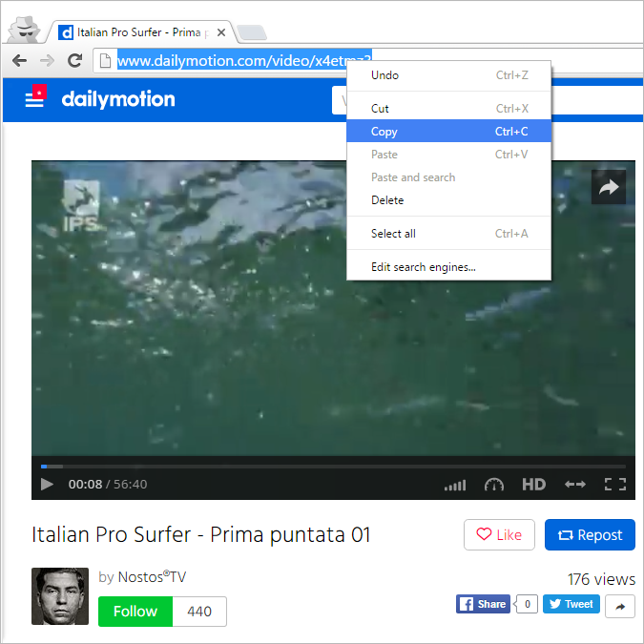Share the video on Facebook
644x644 pixels.
[483, 604]
